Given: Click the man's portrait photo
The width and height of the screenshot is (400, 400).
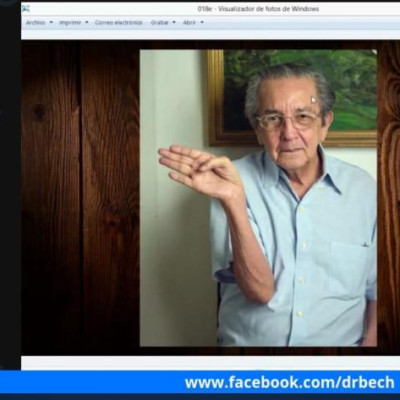Looking at the screenshot, I should coord(258,198).
